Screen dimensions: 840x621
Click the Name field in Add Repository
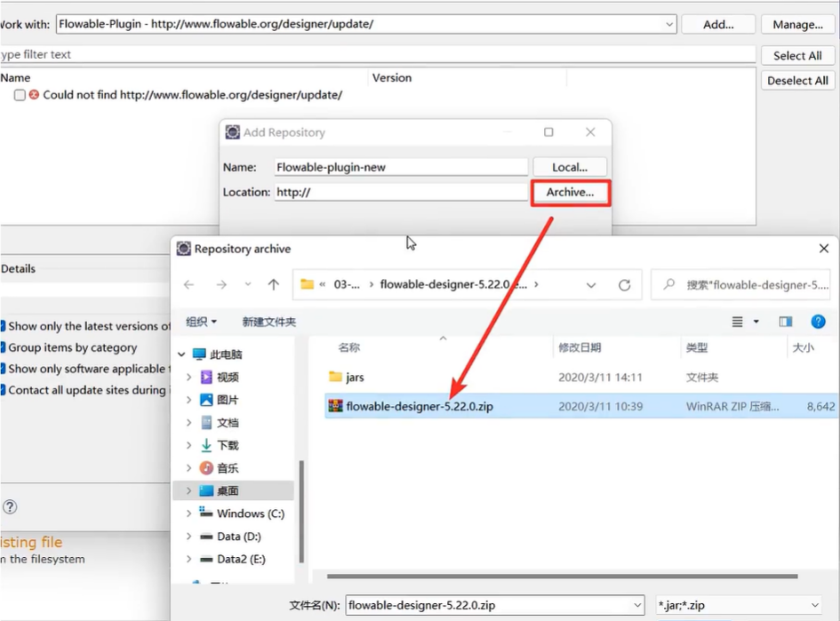pyautogui.click(x=401, y=167)
